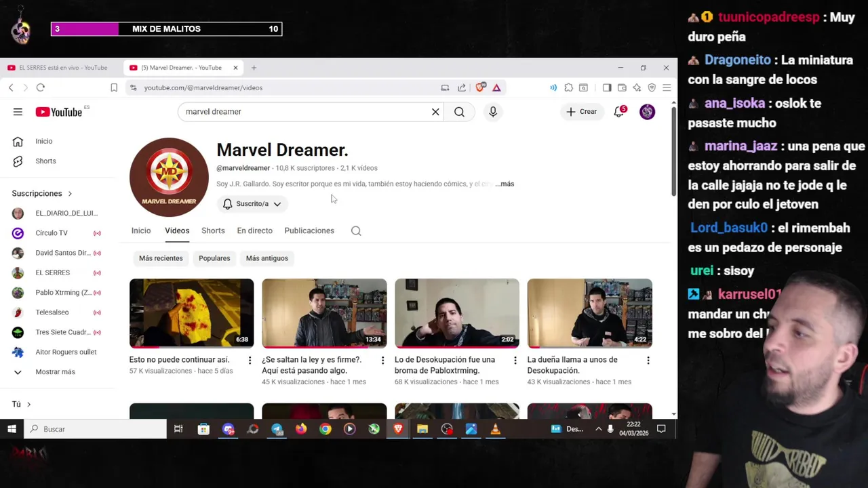
Task: Open options for 'La dueña llama' video
Action: coord(648,361)
